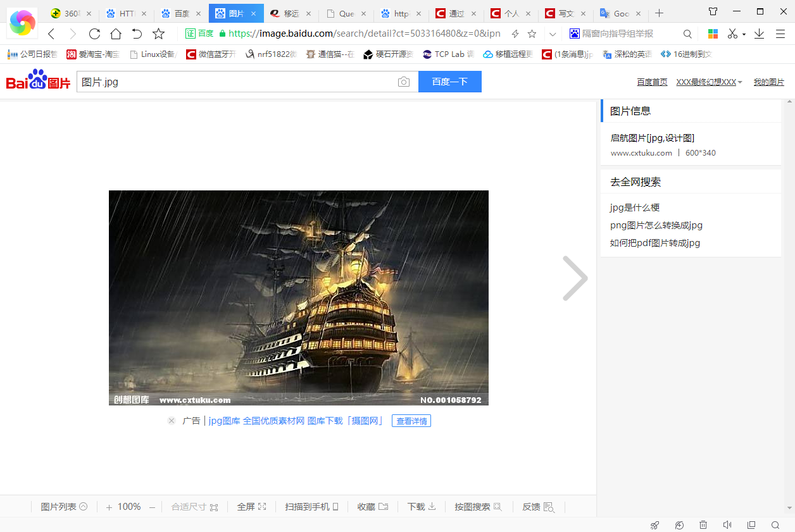Zoom in with the plus icon
The height and width of the screenshot is (532, 795).
(109, 507)
